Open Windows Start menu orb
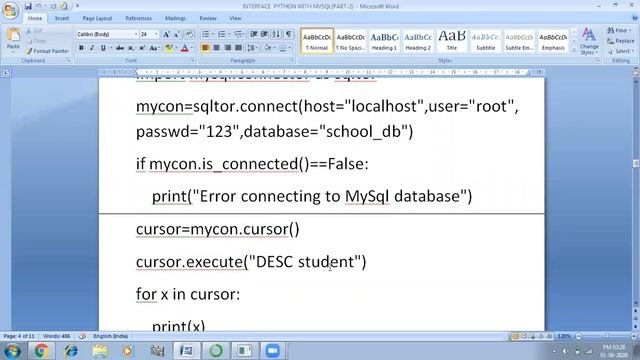This screenshot has width=640, height=360. (12, 350)
